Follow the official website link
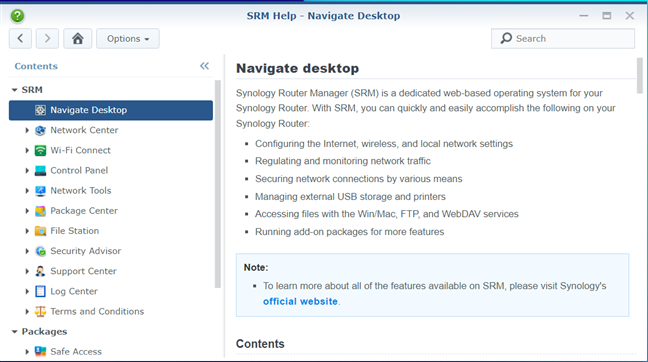This screenshot has width=648, height=362. pyautogui.click(x=300, y=301)
